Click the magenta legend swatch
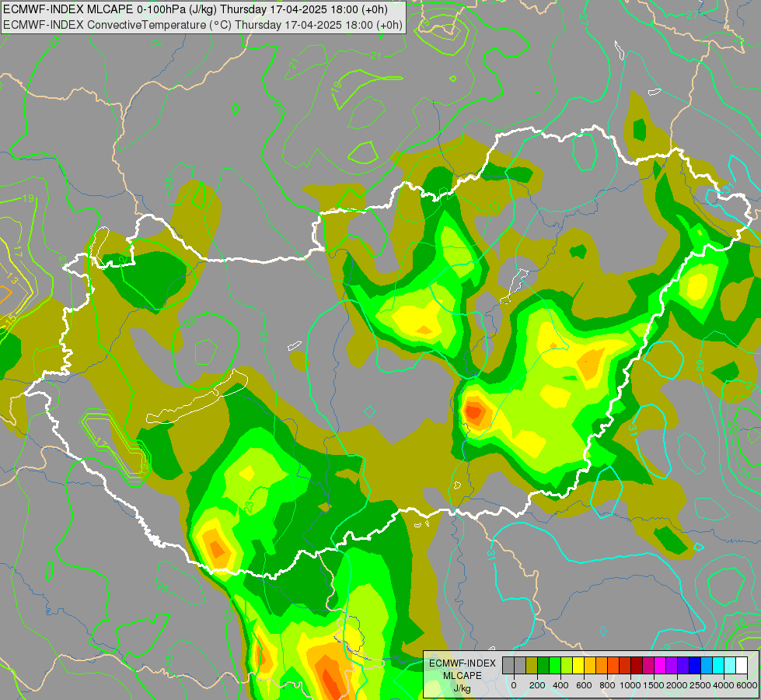 click(x=661, y=665)
